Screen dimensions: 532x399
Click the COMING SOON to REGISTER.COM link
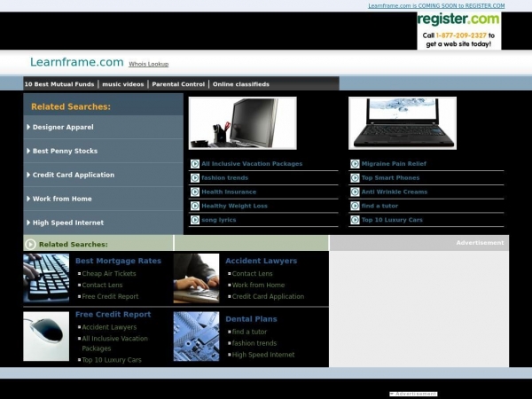pos(436,6)
